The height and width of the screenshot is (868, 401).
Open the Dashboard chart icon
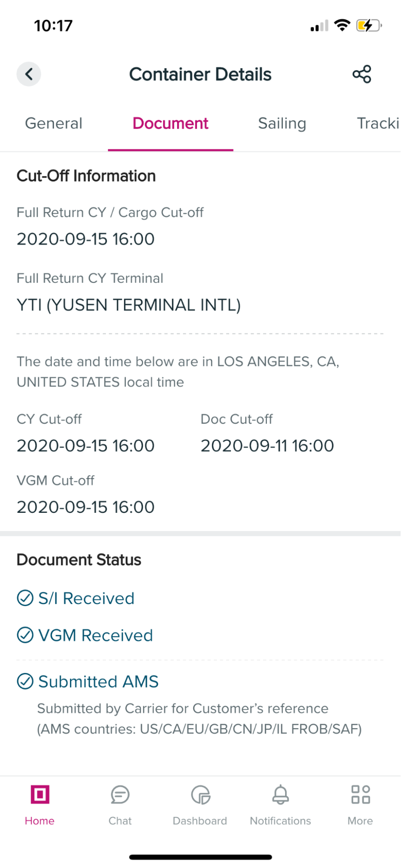[200, 795]
